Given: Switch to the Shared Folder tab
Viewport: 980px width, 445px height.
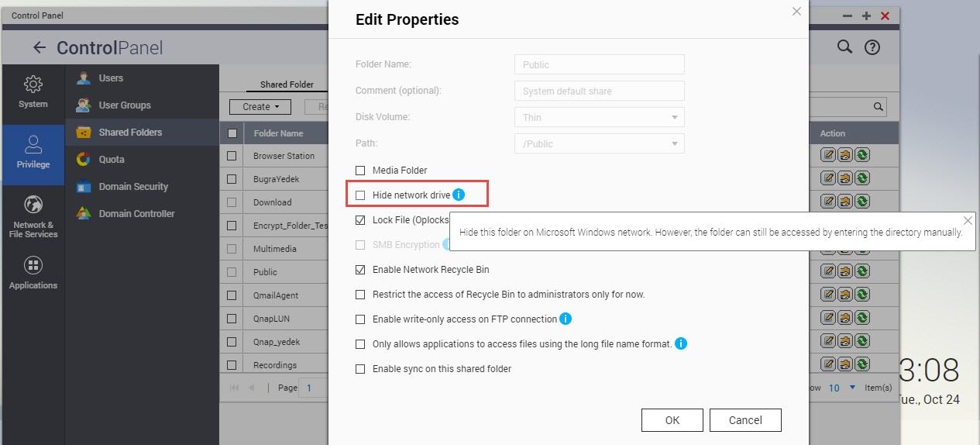Looking at the screenshot, I should click(x=287, y=85).
